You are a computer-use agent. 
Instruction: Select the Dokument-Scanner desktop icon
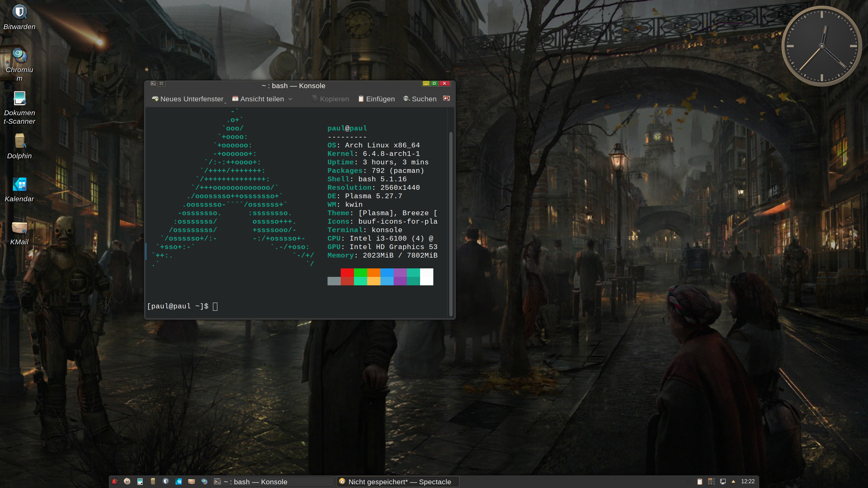pyautogui.click(x=19, y=107)
